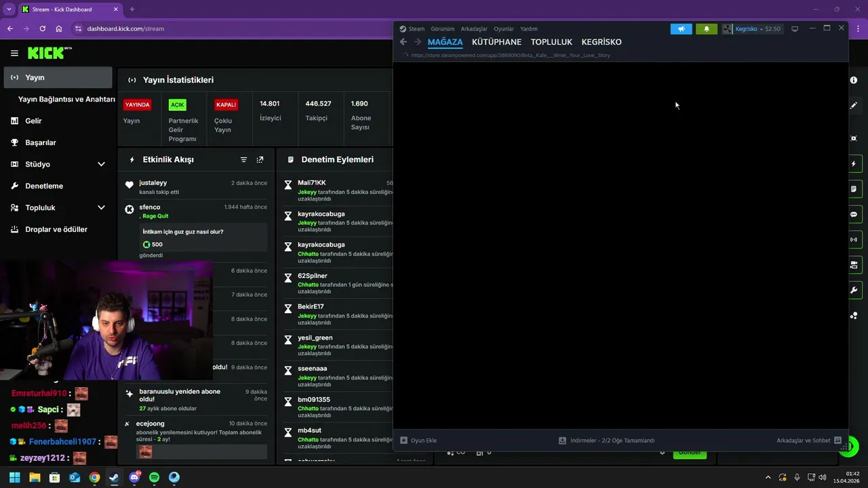Viewport: 868px width, 488px height.
Task: Click the Etkinlik Akışı filter icon
Action: point(243,160)
